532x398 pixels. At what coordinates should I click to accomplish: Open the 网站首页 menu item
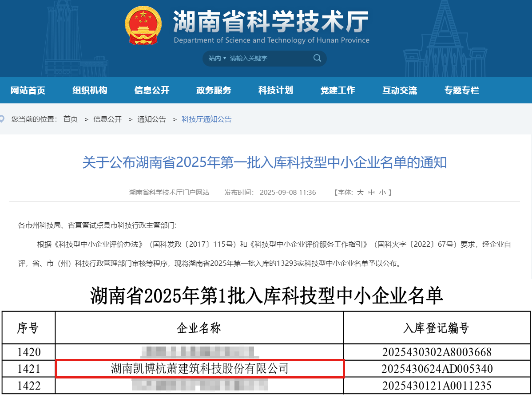click(28, 91)
